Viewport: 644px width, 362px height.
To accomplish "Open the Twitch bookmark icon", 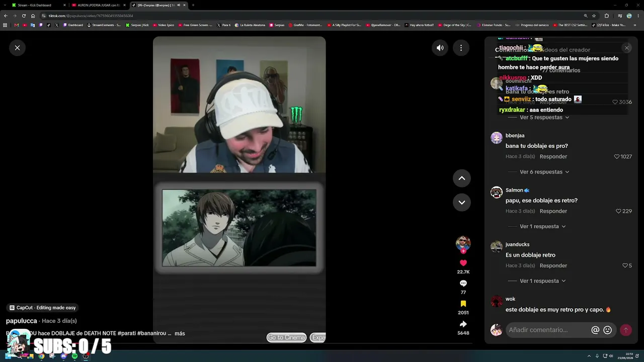I will (x=41, y=25).
